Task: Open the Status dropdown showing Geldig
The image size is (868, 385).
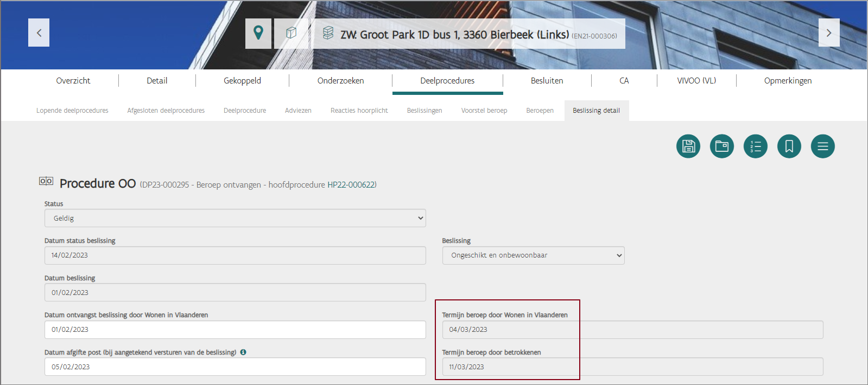Action: pos(235,218)
